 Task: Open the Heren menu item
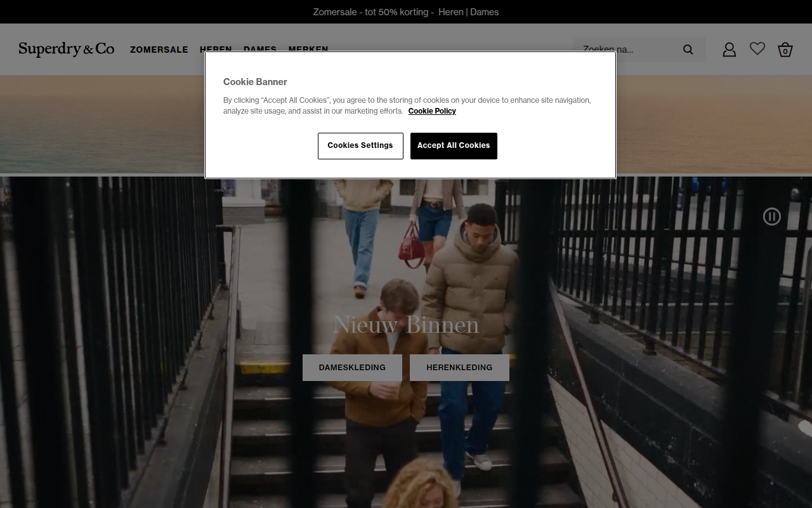pyautogui.click(x=216, y=49)
